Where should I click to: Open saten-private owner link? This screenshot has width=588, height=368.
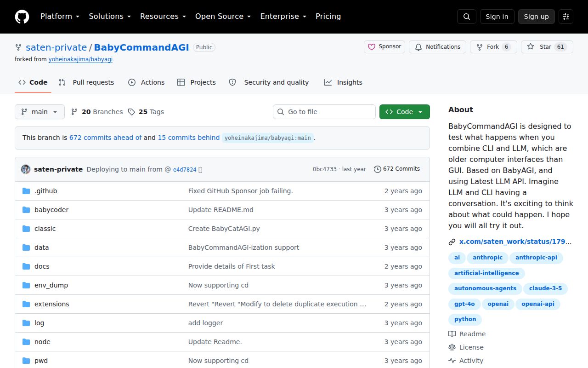click(57, 47)
